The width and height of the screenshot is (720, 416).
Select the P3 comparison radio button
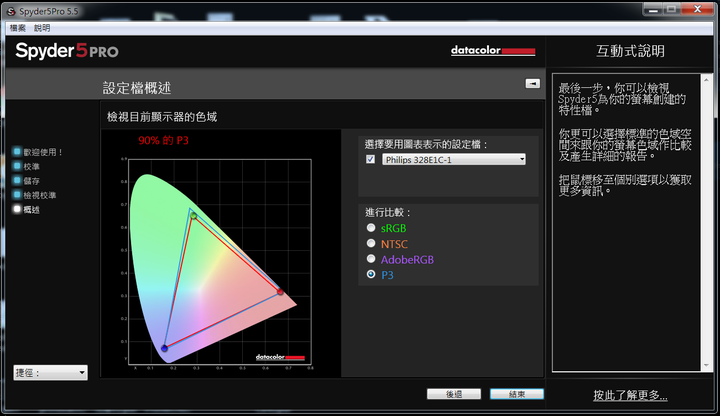point(371,275)
